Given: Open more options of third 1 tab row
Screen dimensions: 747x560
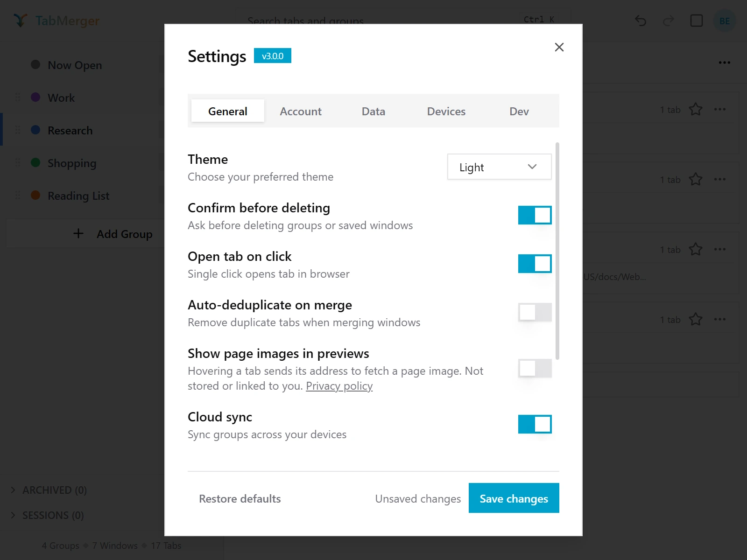Looking at the screenshot, I should [x=720, y=249].
